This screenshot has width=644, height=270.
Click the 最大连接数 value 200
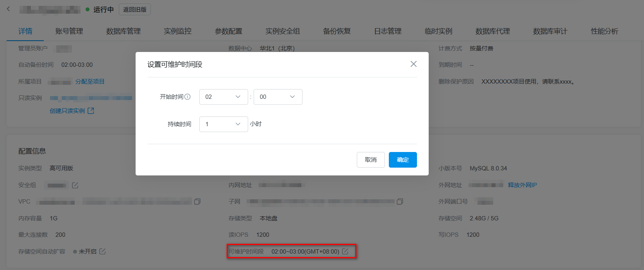pyautogui.click(x=61, y=235)
